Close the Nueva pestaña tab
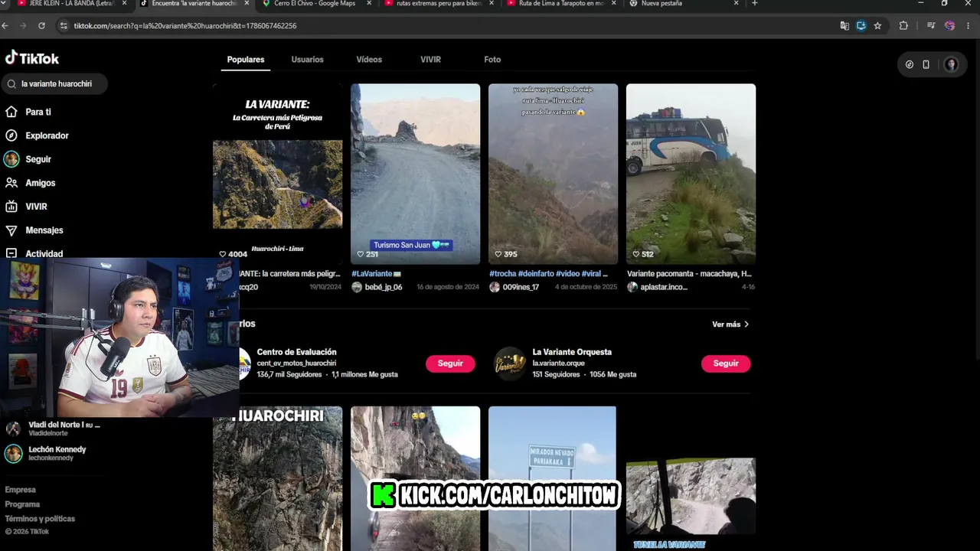This screenshot has height=551, width=980. [x=737, y=4]
